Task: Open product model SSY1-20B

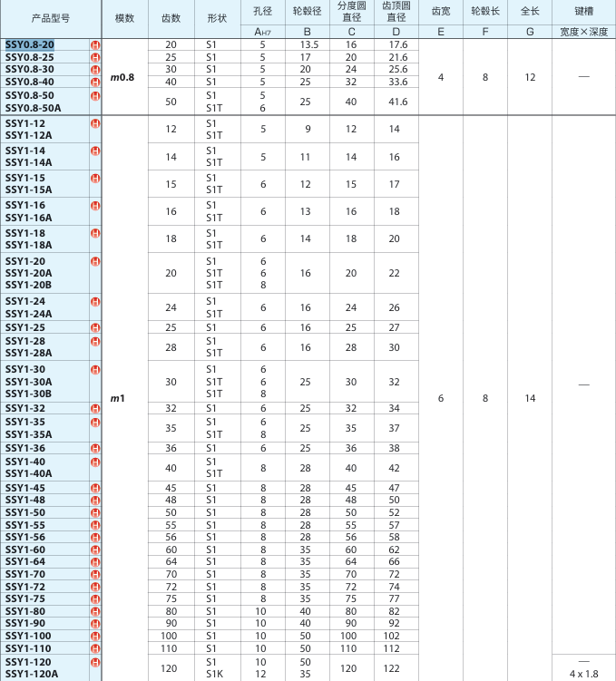Action: coord(29,285)
